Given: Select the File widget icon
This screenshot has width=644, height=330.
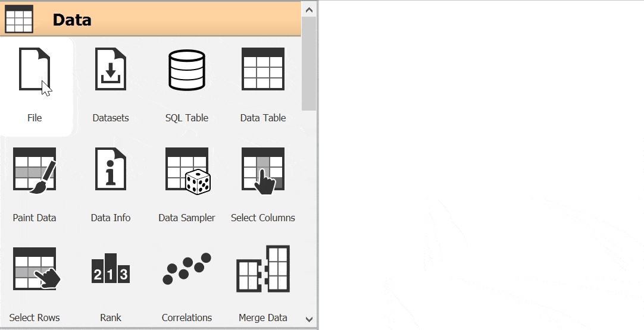Looking at the screenshot, I should 35,69.
